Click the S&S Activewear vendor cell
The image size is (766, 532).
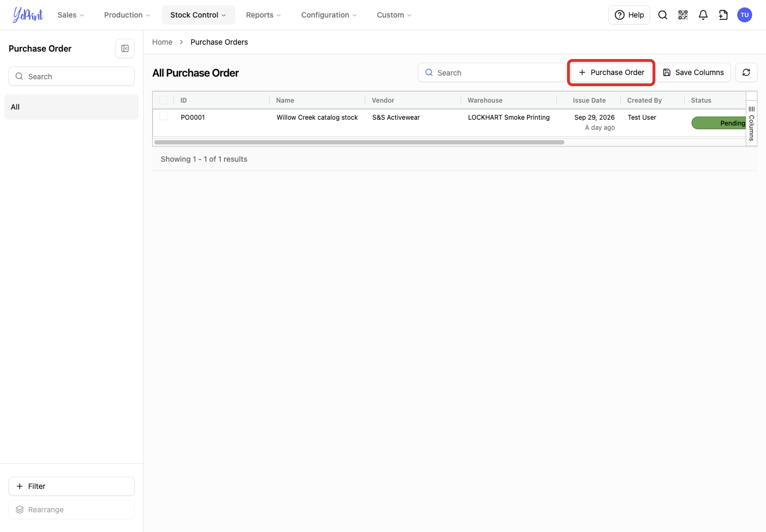pos(396,117)
